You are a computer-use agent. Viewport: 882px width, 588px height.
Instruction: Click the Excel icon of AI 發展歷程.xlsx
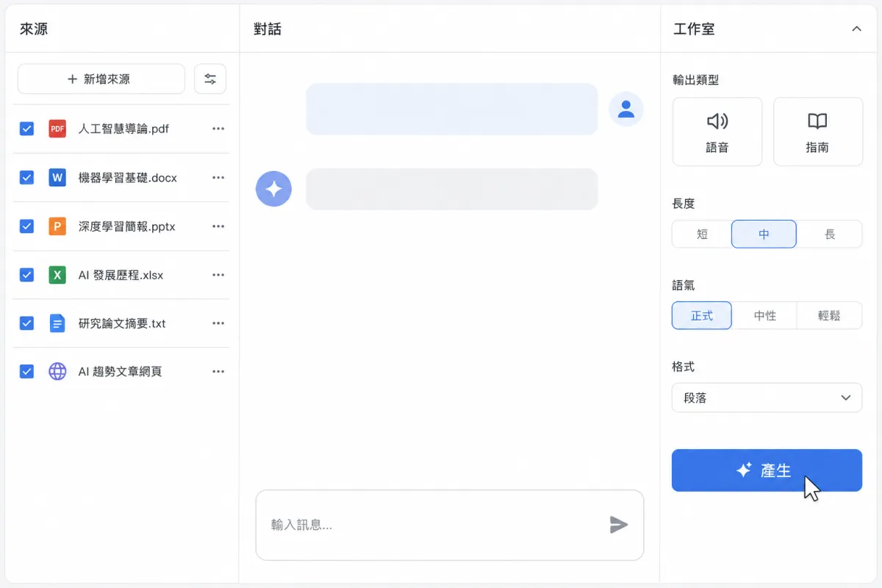[57, 275]
